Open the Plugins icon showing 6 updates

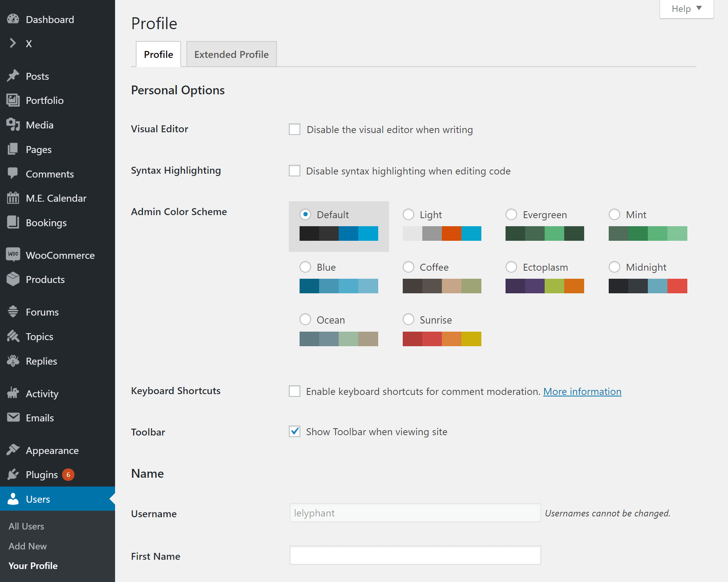click(13, 474)
